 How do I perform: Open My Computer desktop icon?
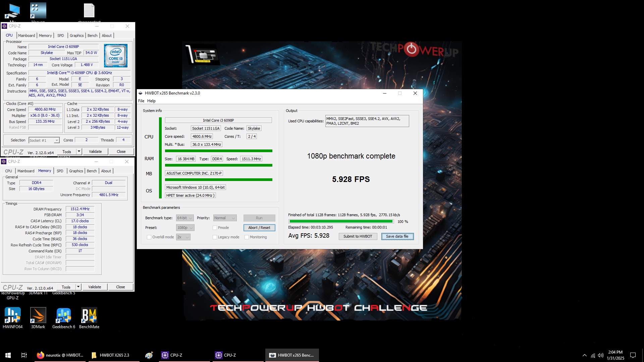(x=13, y=12)
